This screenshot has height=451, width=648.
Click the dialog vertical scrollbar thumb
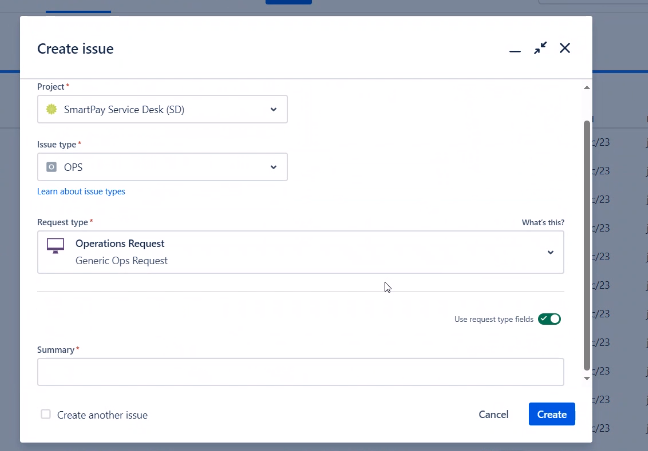pos(586,245)
